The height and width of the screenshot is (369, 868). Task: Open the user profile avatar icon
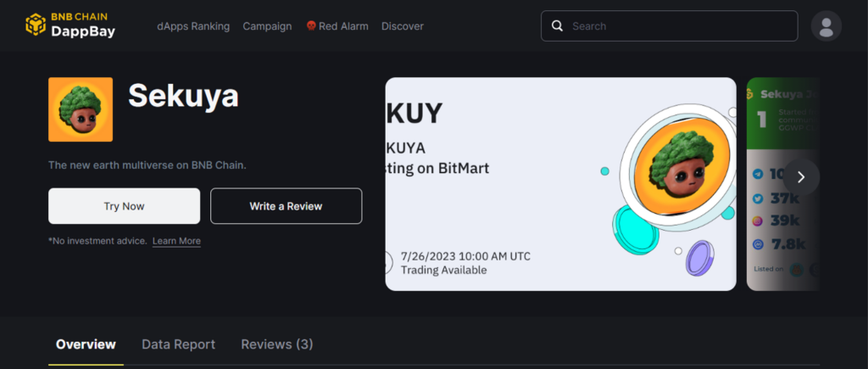click(826, 26)
